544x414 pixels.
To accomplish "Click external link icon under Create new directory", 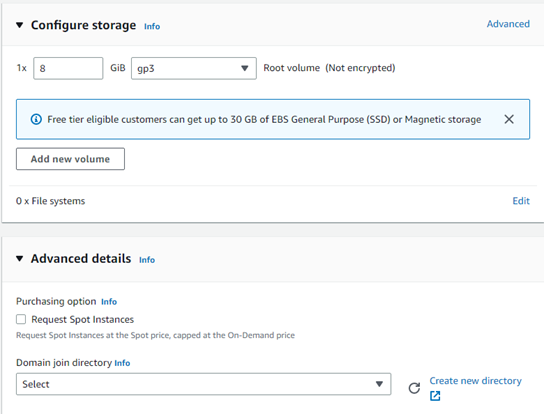I will (x=435, y=396).
